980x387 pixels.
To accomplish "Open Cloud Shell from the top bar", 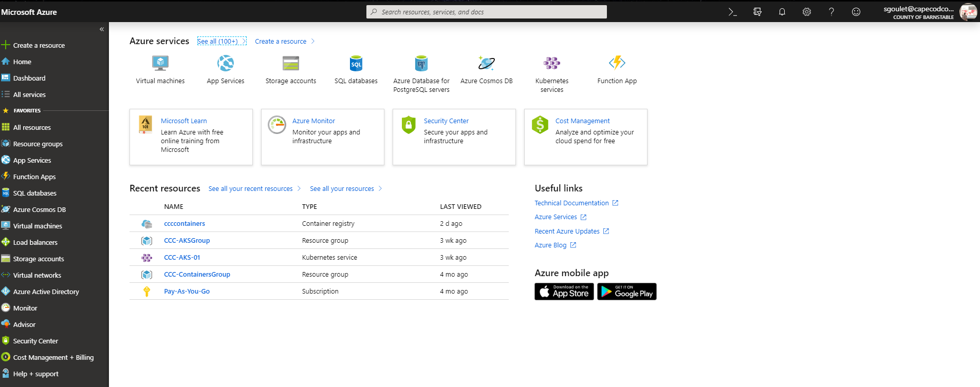I will tap(732, 12).
